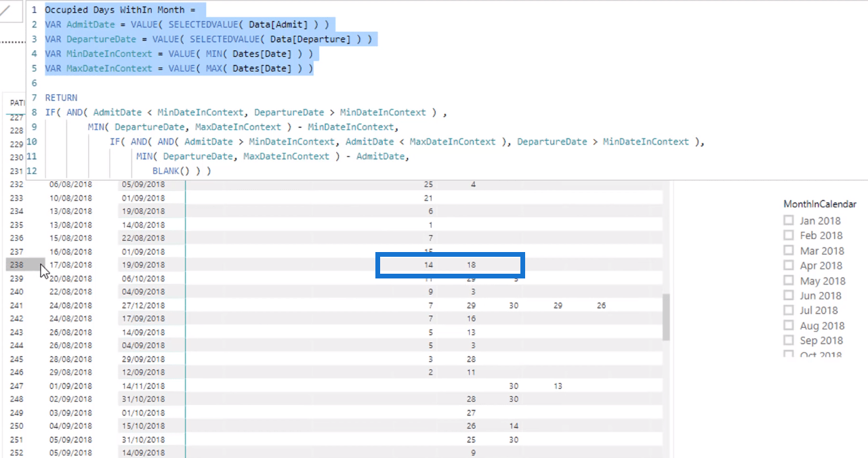
Task: Click departure date 17/09/2018
Action: pyautogui.click(x=143, y=319)
